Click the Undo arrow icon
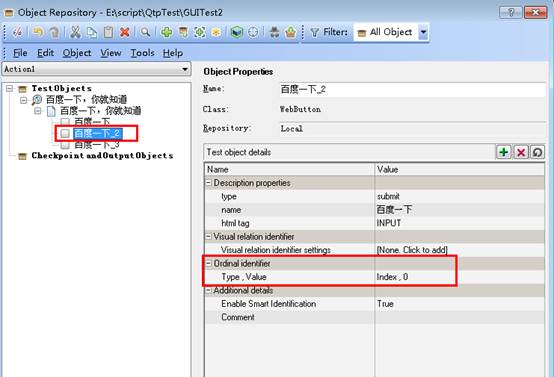The height and width of the screenshot is (377, 554). click(x=37, y=32)
